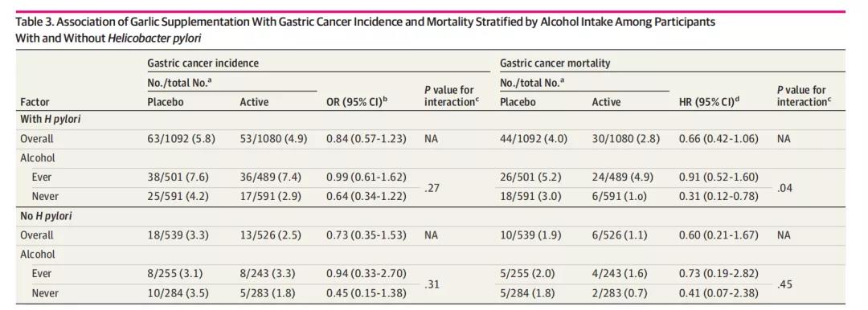Viewport: 868px width, 310px height.
Task: Click the .45 interaction P value
Action: [x=784, y=284]
